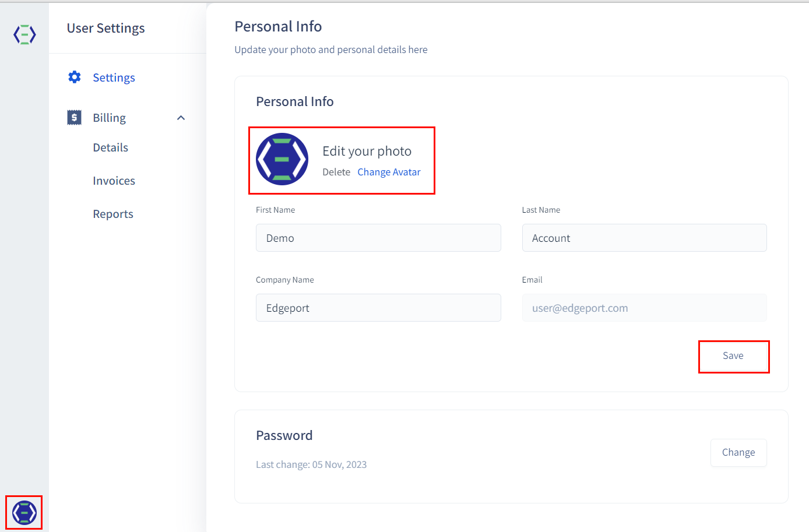Screen dimensions: 809x532
Task: Navigate to Reports
Action: pyautogui.click(x=113, y=214)
